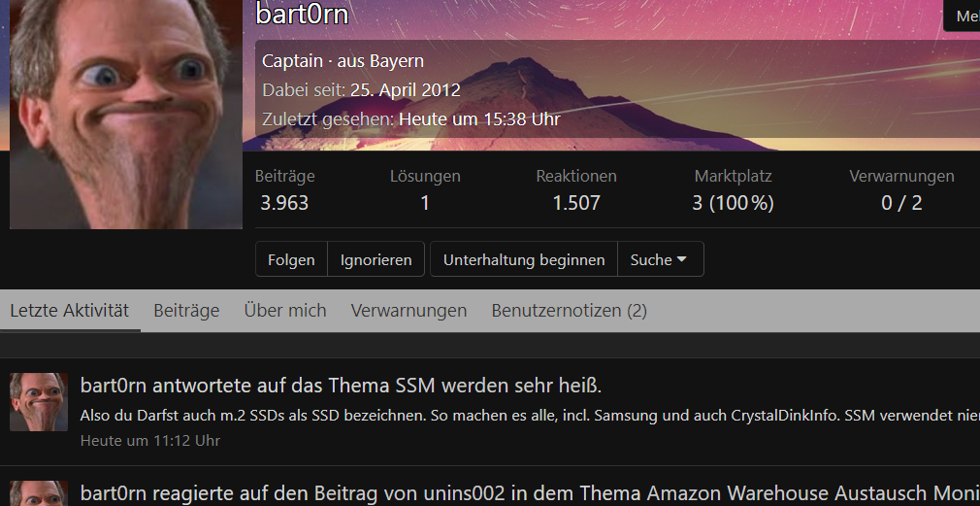The image size is (980, 506).
Task: Open the Suche dropdown
Action: point(661,259)
